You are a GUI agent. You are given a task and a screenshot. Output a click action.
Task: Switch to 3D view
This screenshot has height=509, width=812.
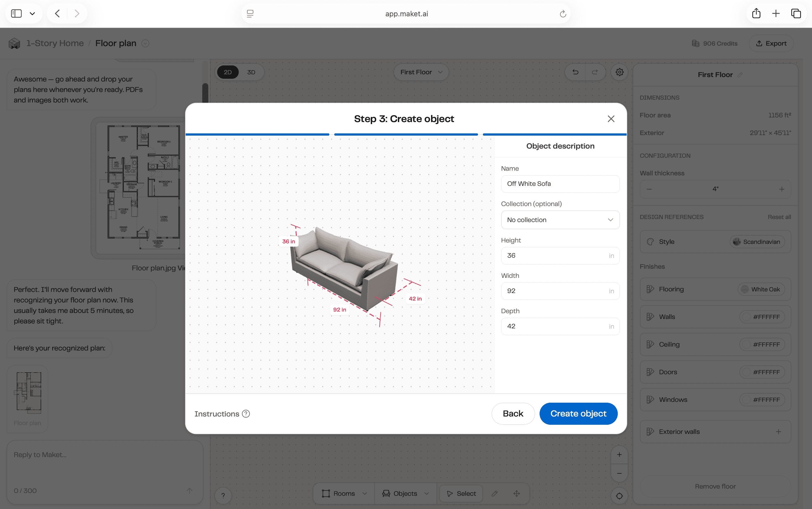[251, 72]
